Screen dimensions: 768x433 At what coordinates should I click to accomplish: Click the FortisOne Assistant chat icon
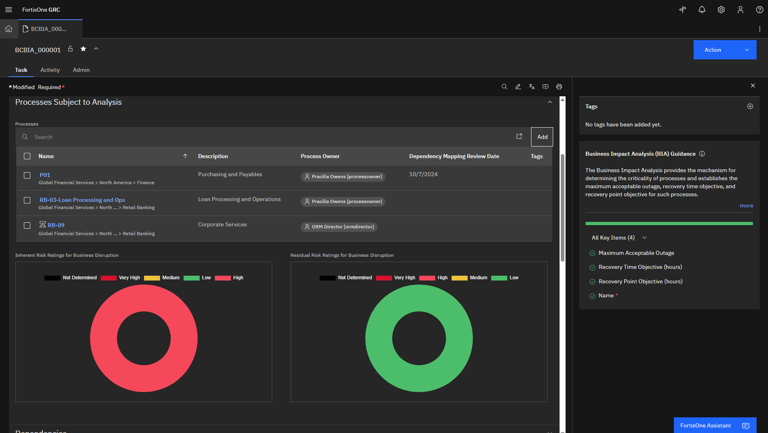tap(745, 426)
